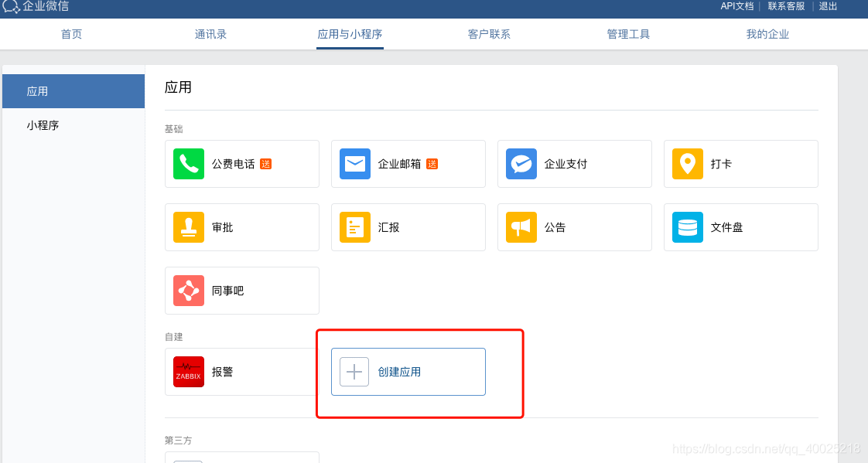Screen dimensions: 868x463
Task: Open the 文件盘 app label
Action: [727, 227]
